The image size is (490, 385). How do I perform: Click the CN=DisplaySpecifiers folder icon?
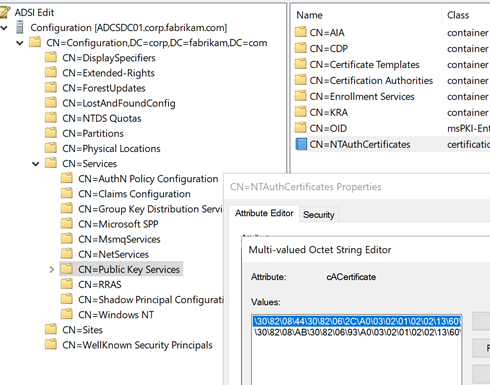pos(51,57)
